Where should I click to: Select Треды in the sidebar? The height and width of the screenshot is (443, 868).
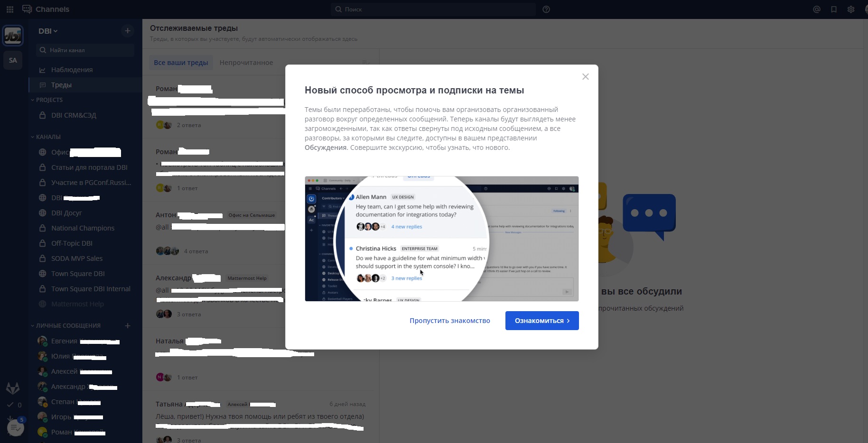click(x=85, y=85)
